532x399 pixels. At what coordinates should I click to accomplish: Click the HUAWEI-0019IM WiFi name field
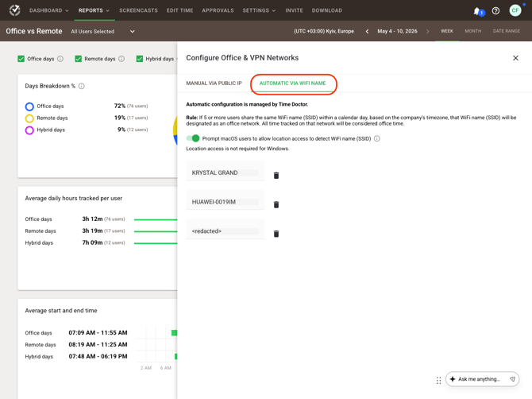click(x=225, y=202)
